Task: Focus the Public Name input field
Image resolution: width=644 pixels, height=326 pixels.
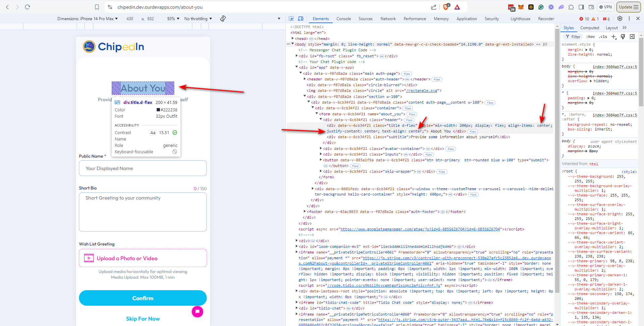Action: pyautogui.click(x=143, y=168)
